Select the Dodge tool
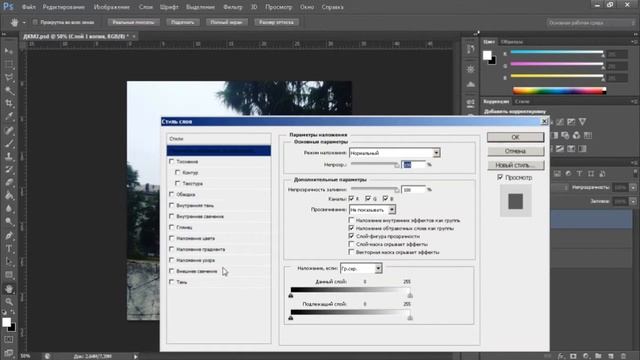Screen dimensions: 640x360 9,222
